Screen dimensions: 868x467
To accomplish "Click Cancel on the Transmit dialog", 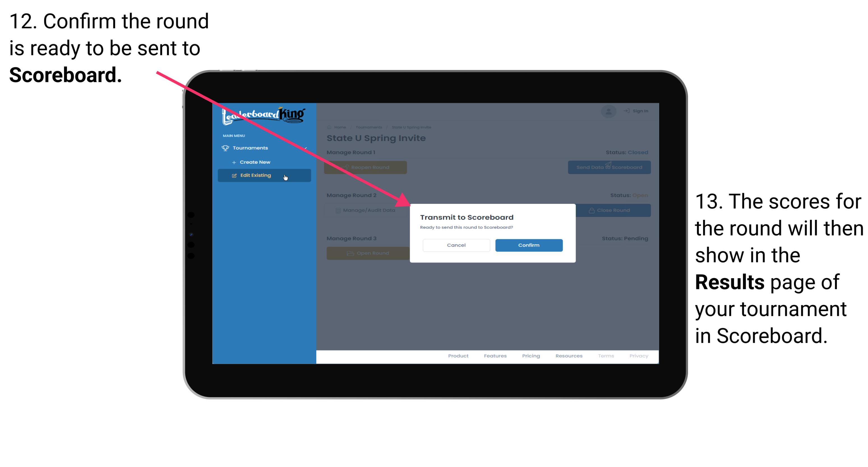I will (456, 244).
